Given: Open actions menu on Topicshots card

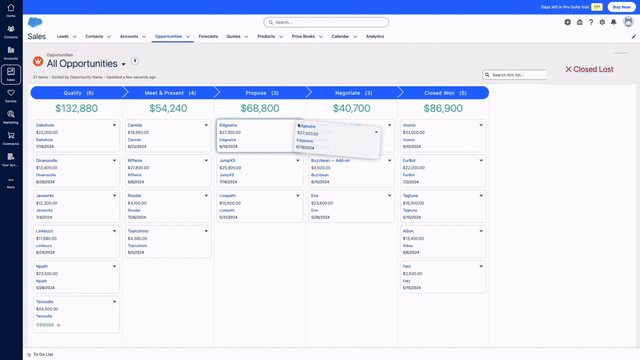Looking at the screenshot, I should (206, 231).
